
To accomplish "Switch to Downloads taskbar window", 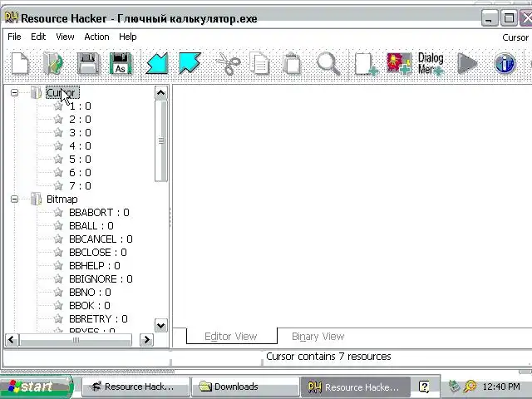I will click(x=245, y=387).
